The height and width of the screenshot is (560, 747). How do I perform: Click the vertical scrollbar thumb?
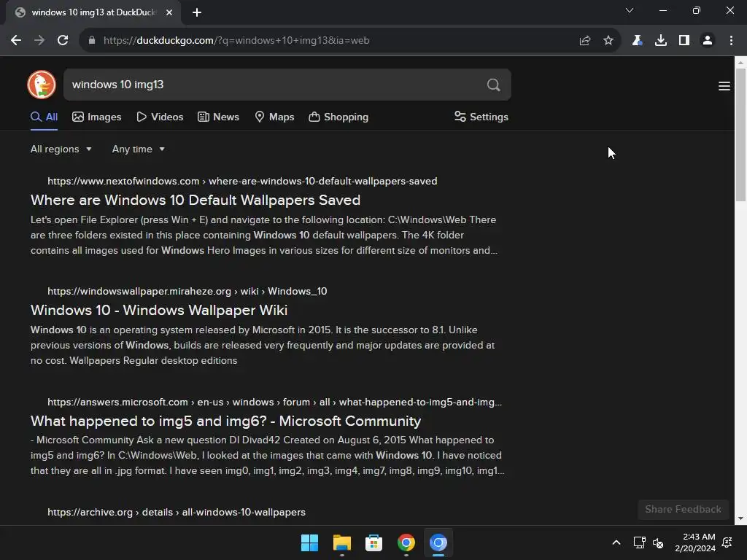[x=741, y=135]
